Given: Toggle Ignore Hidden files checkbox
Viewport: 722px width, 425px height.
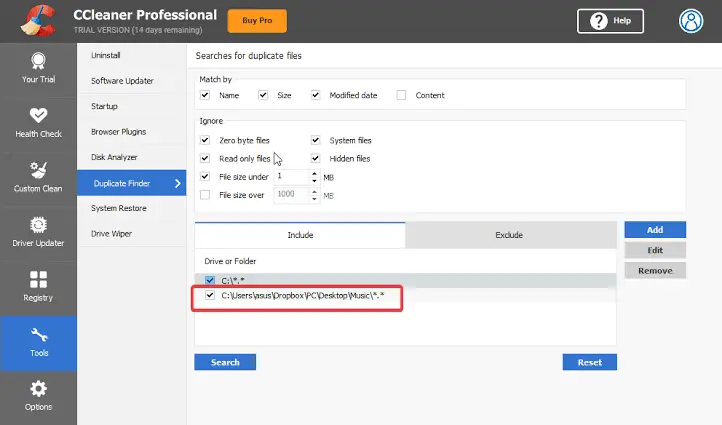Looking at the screenshot, I should (315, 158).
